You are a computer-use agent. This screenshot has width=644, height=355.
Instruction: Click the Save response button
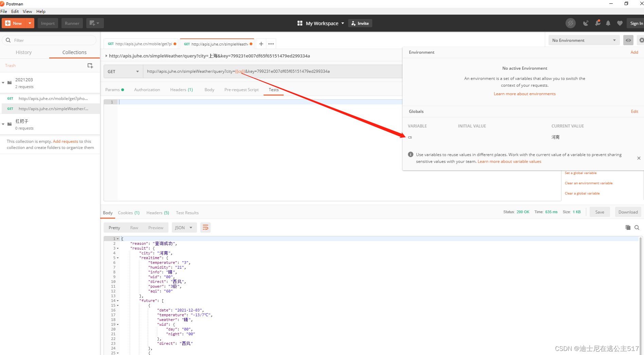(600, 212)
